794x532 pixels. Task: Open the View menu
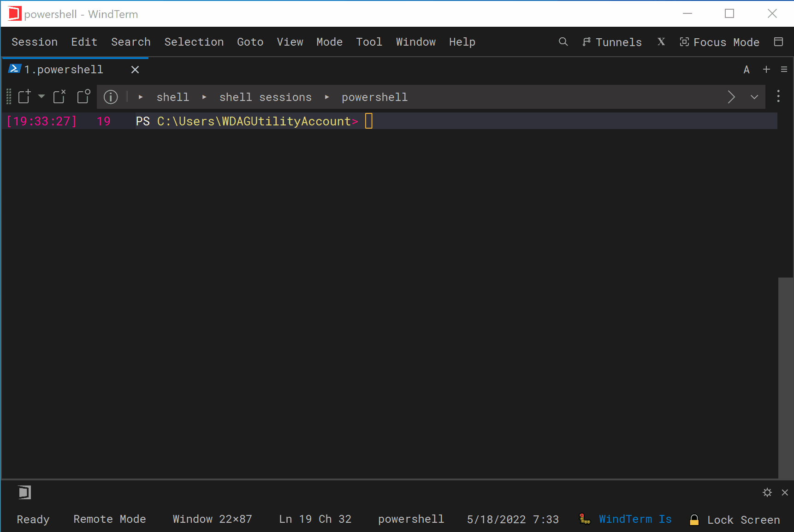(x=290, y=42)
